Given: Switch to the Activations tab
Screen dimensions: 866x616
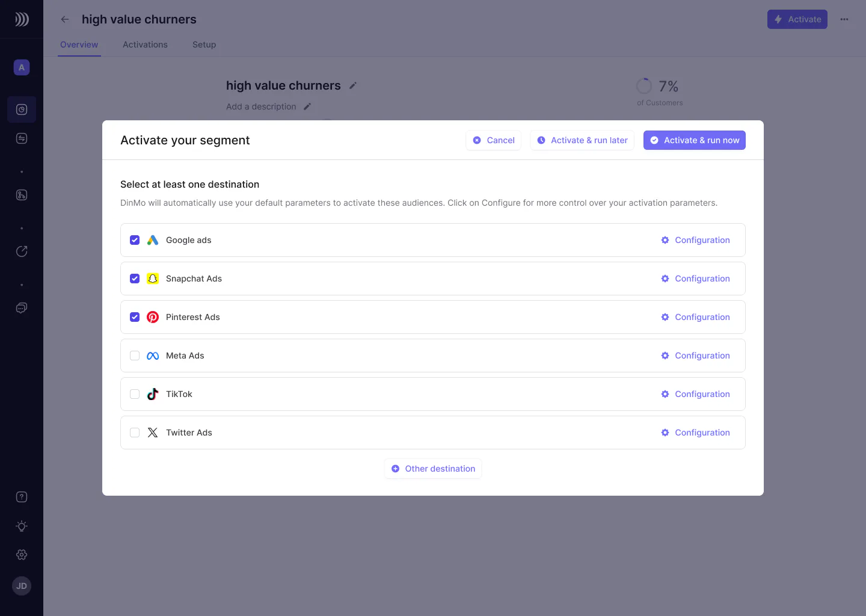Looking at the screenshot, I should coord(145,45).
